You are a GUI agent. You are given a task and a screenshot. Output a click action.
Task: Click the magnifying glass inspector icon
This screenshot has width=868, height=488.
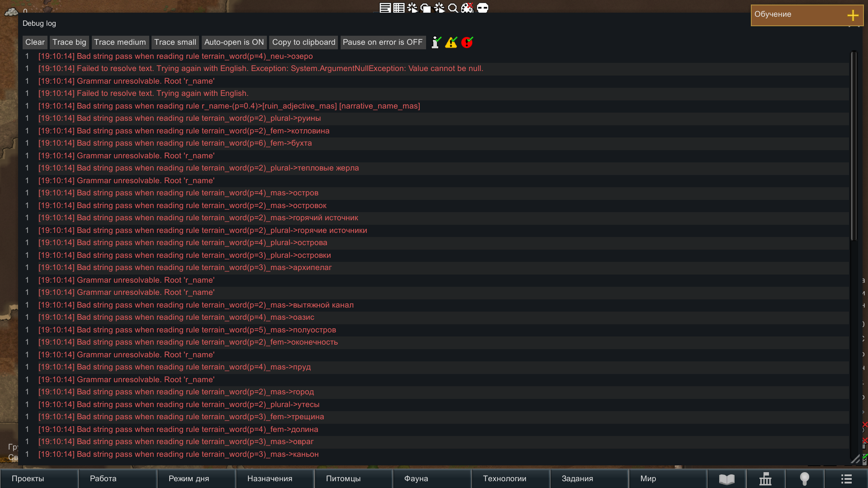[x=453, y=8]
